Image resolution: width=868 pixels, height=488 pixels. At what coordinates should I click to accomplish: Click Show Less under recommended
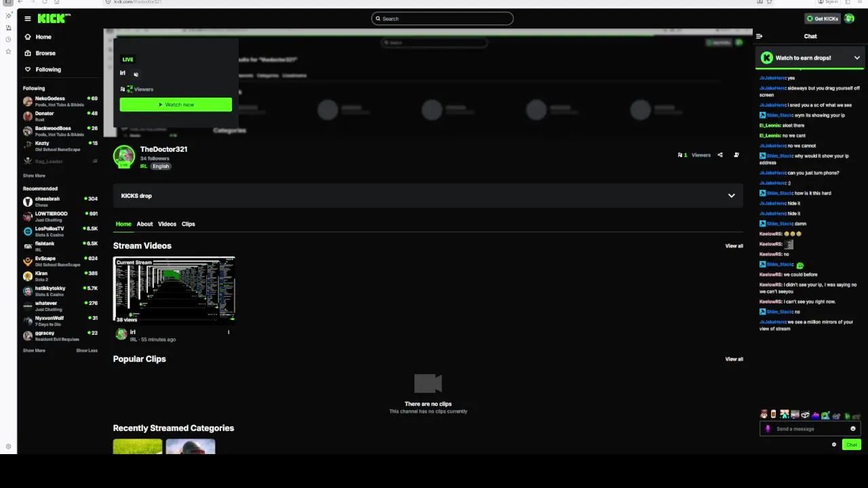[x=87, y=350]
